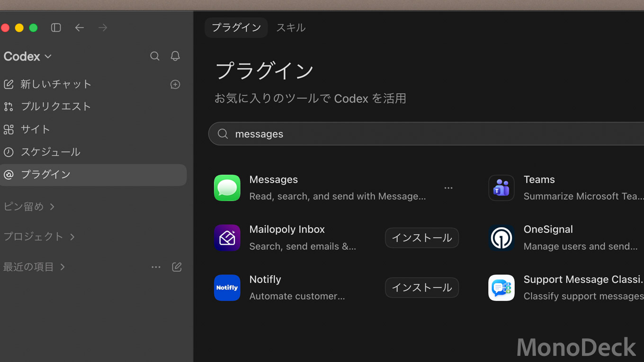
Task: Minimize the window with the yellow button
Action: click(19, 28)
